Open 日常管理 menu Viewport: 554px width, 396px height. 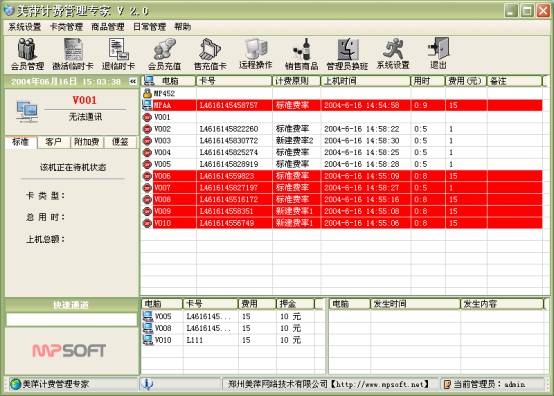click(x=149, y=27)
